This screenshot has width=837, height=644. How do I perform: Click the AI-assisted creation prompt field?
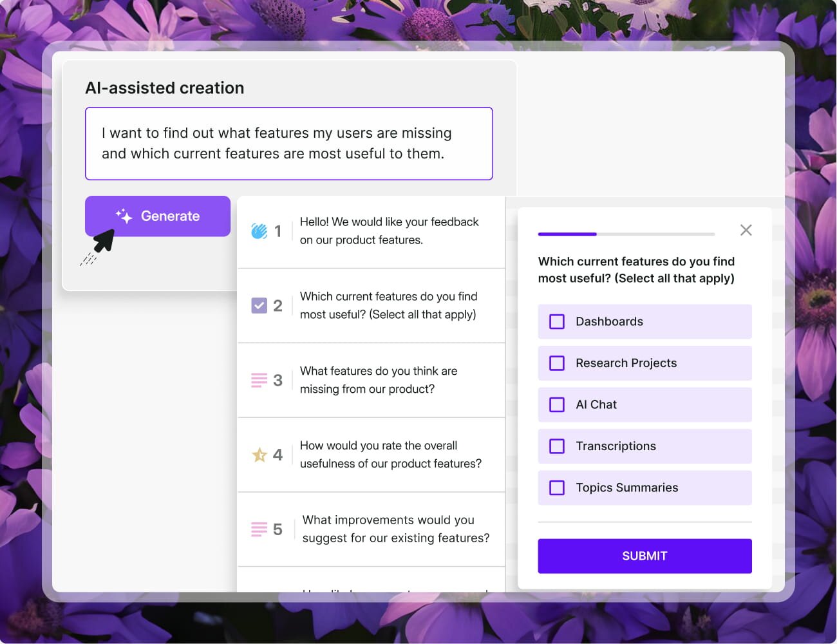(289, 143)
